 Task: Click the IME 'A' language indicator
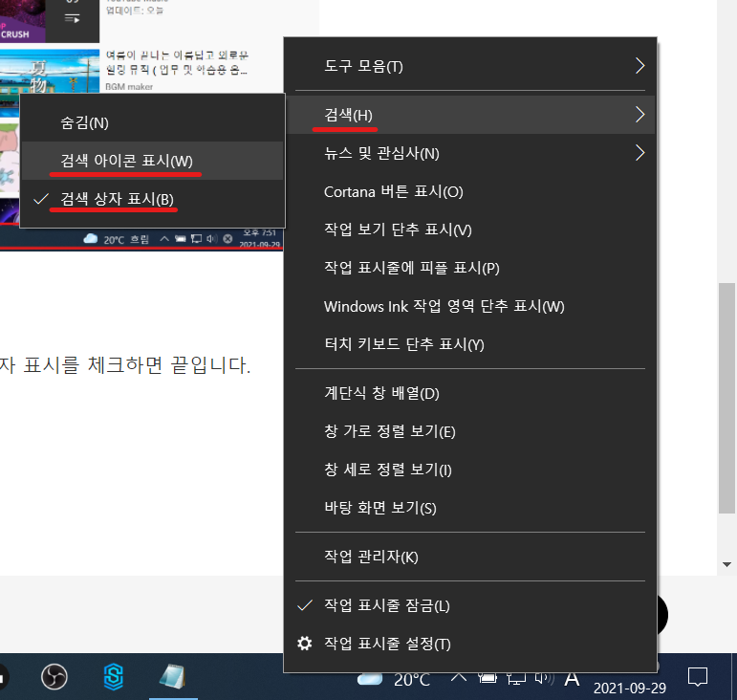pos(572,679)
